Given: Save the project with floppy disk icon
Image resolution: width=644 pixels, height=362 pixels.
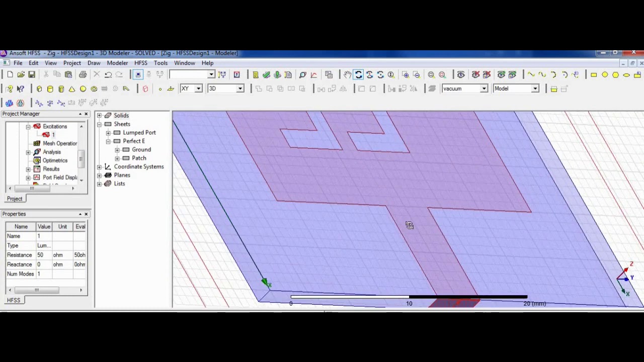Looking at the screenshot, I should [x=32, y=74].
